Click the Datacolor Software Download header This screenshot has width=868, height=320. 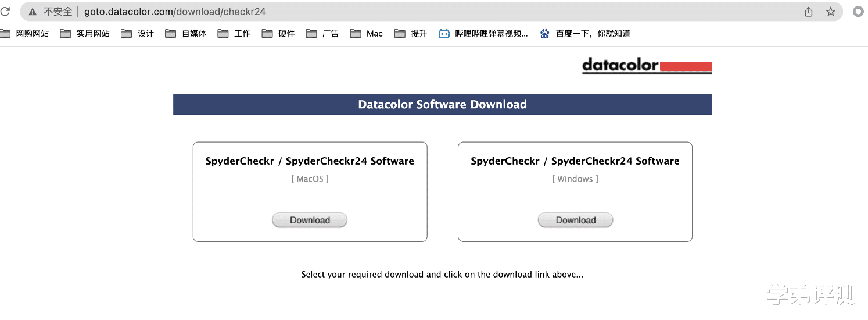tap(442, 104)
